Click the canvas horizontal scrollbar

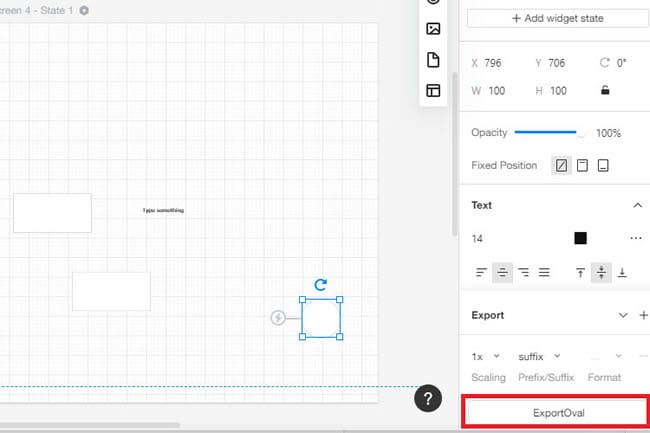coord(89,425)
